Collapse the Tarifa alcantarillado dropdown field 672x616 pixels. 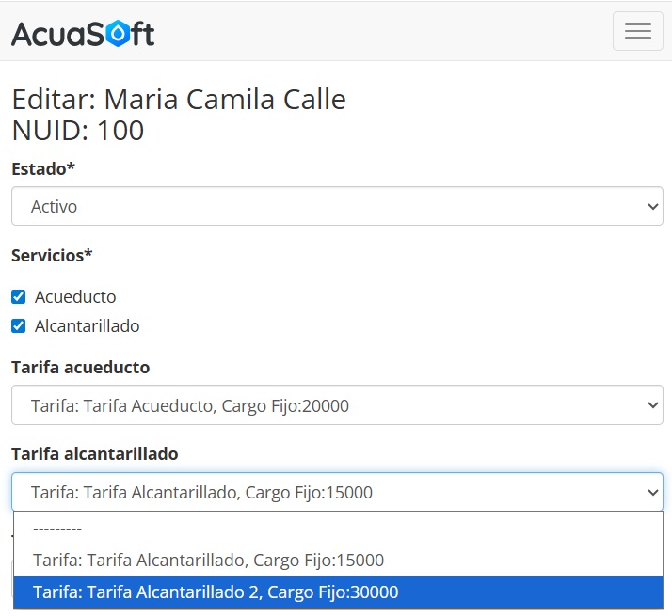(x=336, y=492)
